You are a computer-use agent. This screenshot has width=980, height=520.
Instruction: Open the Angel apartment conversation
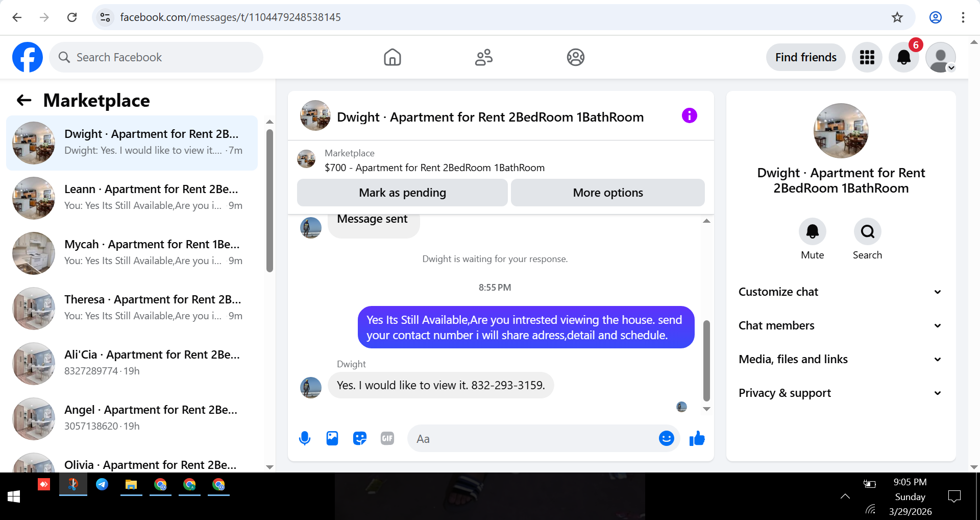coord(132,419)
